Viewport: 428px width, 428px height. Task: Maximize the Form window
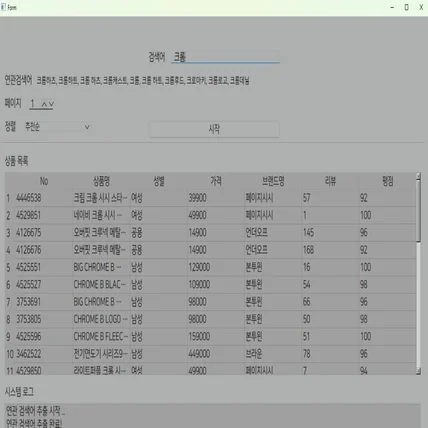[407, 7]
